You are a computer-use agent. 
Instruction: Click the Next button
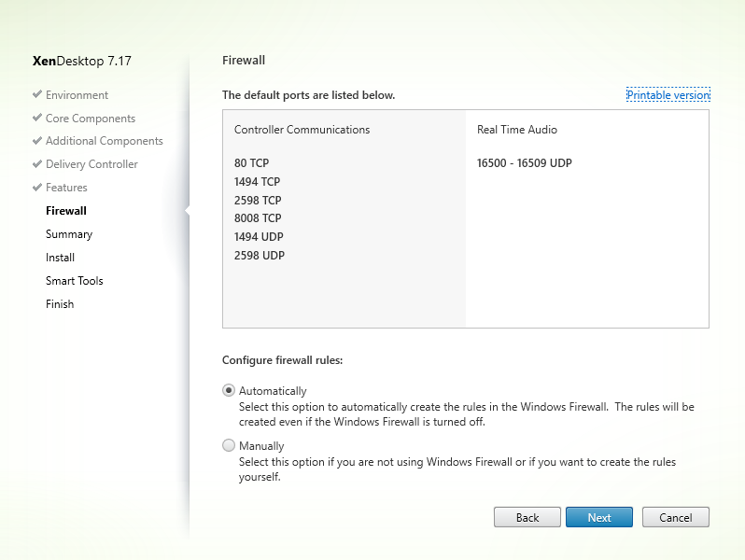coord(599,517)
